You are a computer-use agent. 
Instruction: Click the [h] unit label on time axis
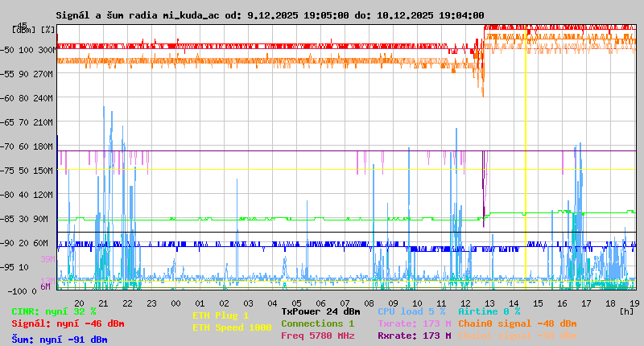pos(626,311)
